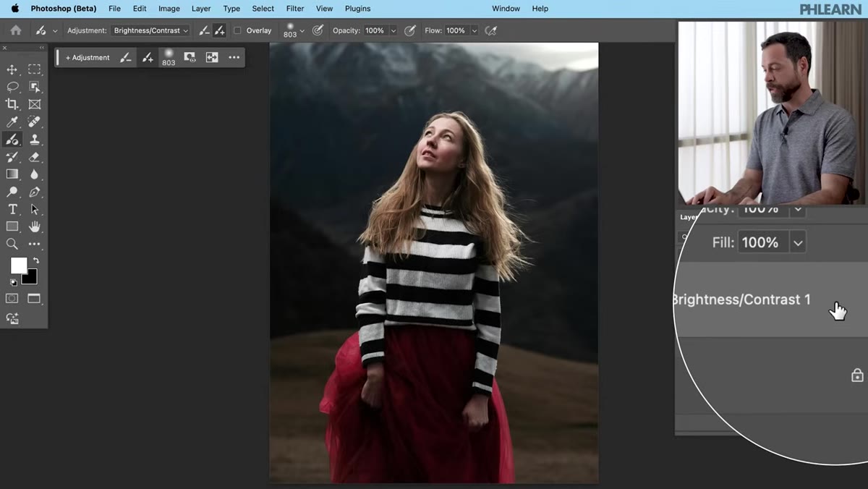Select the Adjustment Brush tool in the toolbox
This screenshot has width=868, height=489.
[12, 140]
